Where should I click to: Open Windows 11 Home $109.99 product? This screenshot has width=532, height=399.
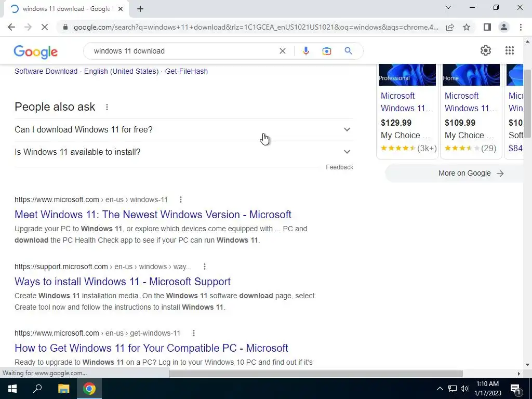(x=471, y=111)
